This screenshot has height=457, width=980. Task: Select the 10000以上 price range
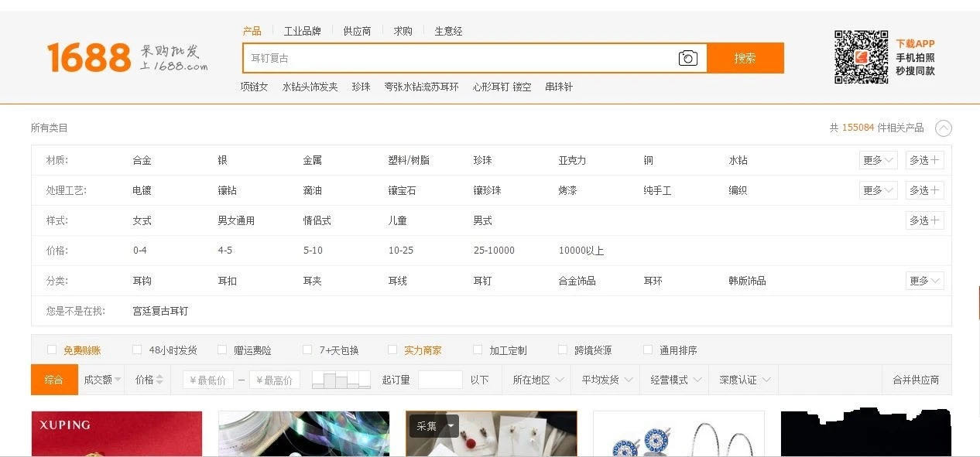581,251
